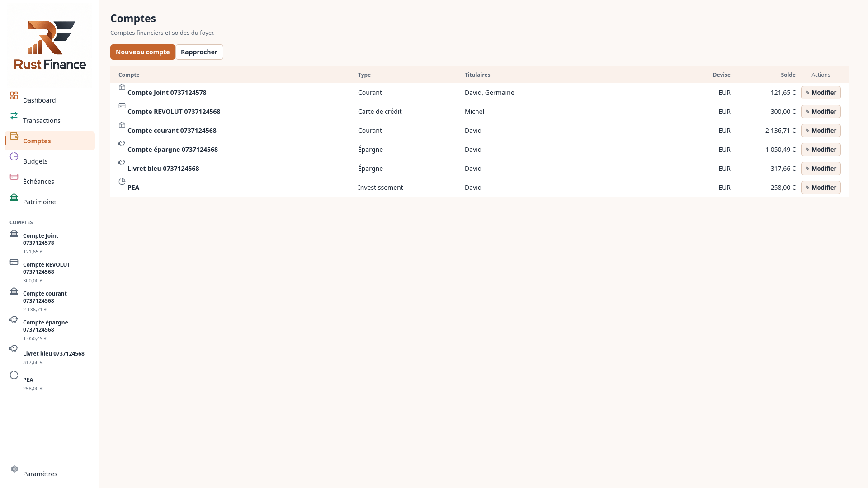Open the Budgets section
The height and width of the screenshot is (488, 868).
click(x=50, y=161)
